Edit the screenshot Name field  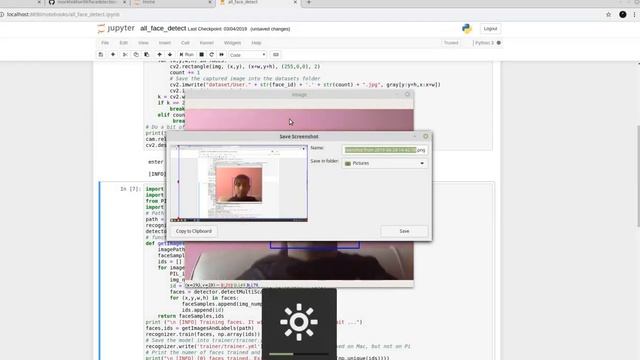pos(385,150)
